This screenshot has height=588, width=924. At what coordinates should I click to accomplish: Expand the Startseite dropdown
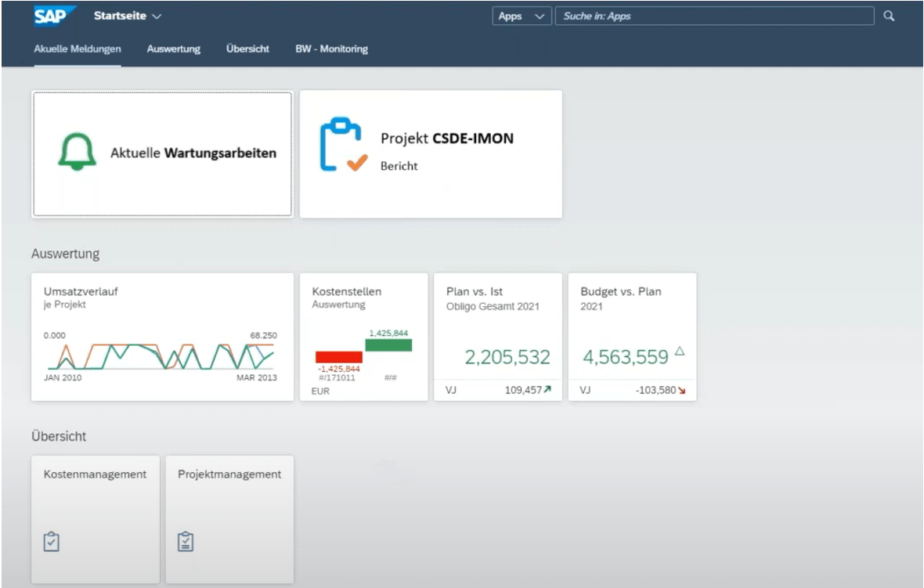pyautogui.click(x=128, y=16)
